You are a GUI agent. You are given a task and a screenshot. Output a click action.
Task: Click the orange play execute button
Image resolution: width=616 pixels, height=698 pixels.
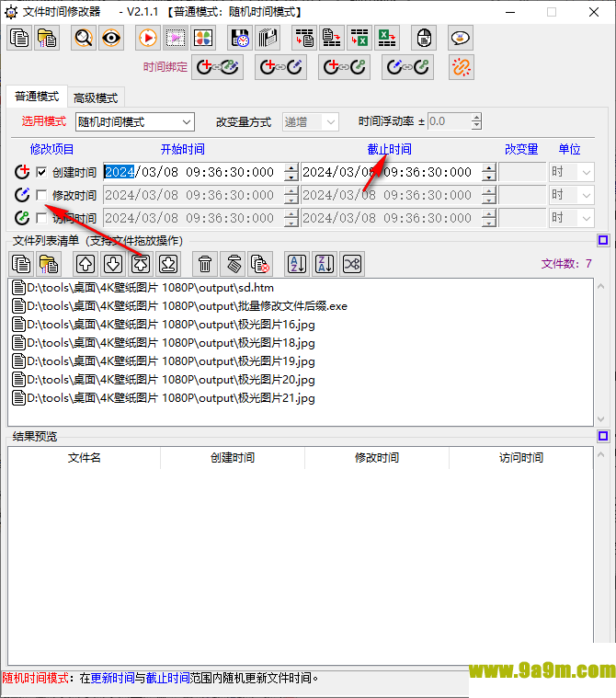click(148, 38)
